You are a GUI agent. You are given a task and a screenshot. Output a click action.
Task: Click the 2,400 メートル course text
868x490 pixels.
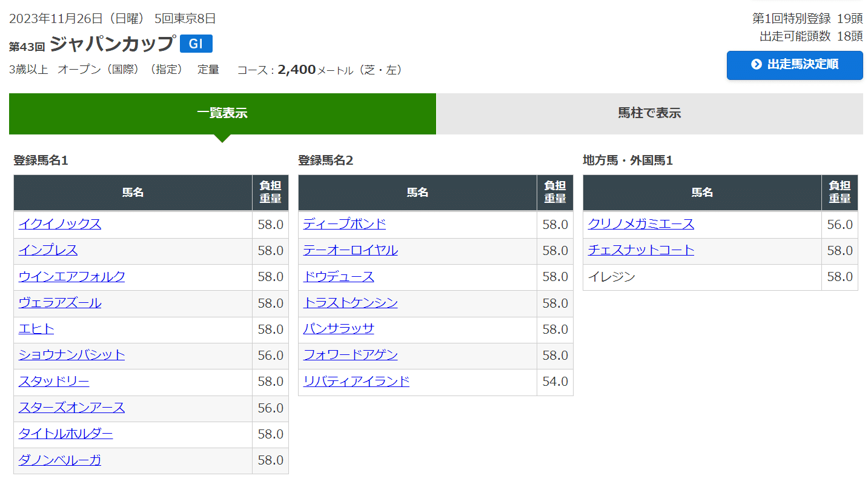(x=316, y=70)
